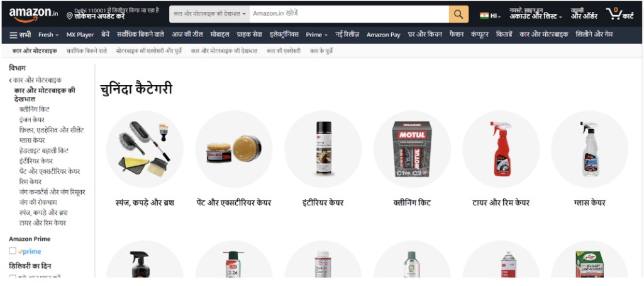Select the red spray टायर और रिम केयर image
This screenshot has width=644, height=286.
coord(501,149)
